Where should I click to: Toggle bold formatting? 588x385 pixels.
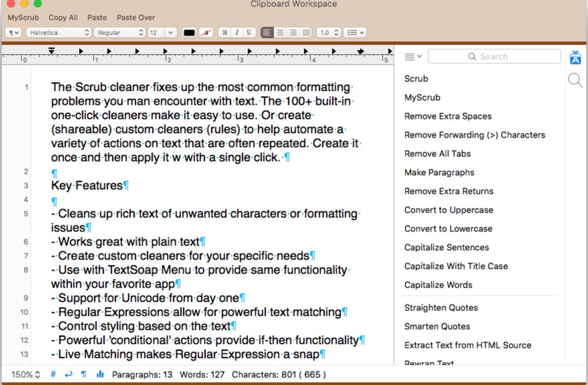pos(225,33)
